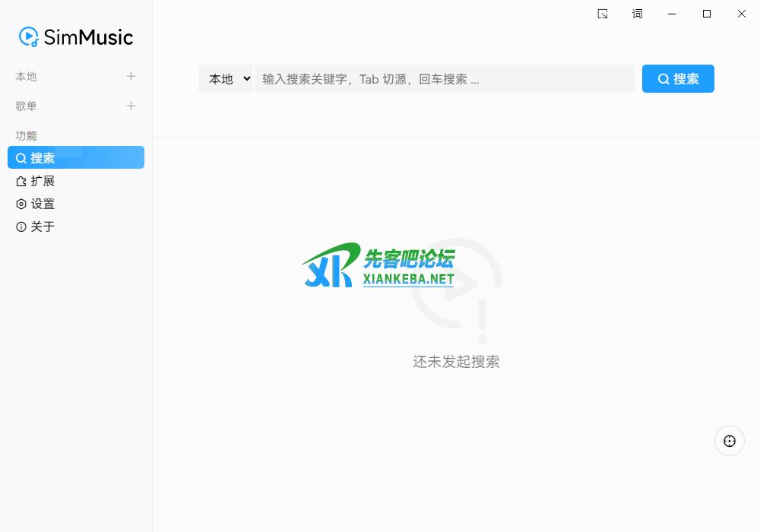Click the magnifier icon beside 搜索 in sidebar
The height and width of the screenshot is (532, 760).
point(21,157)
